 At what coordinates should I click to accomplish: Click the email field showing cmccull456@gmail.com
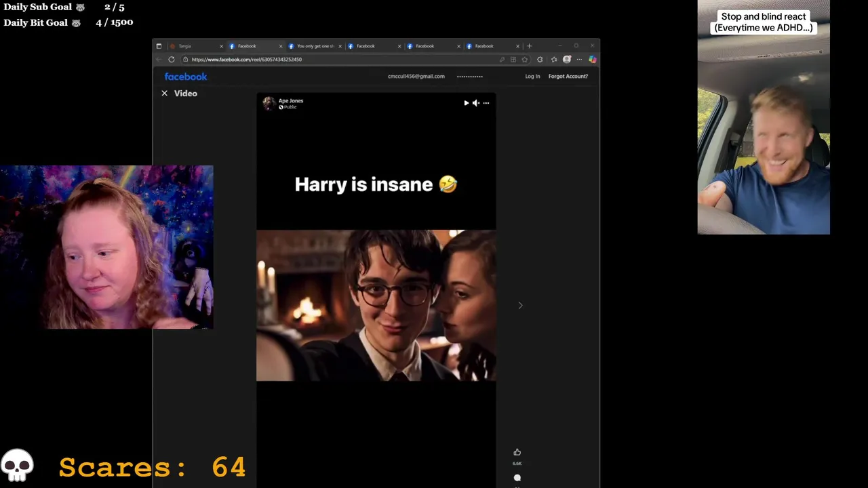416,77
